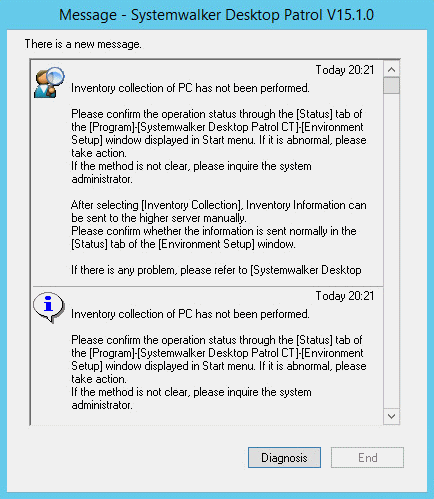Click the blue info speech-bubble icon
This screenshot has width=434, height=499.
49,307
